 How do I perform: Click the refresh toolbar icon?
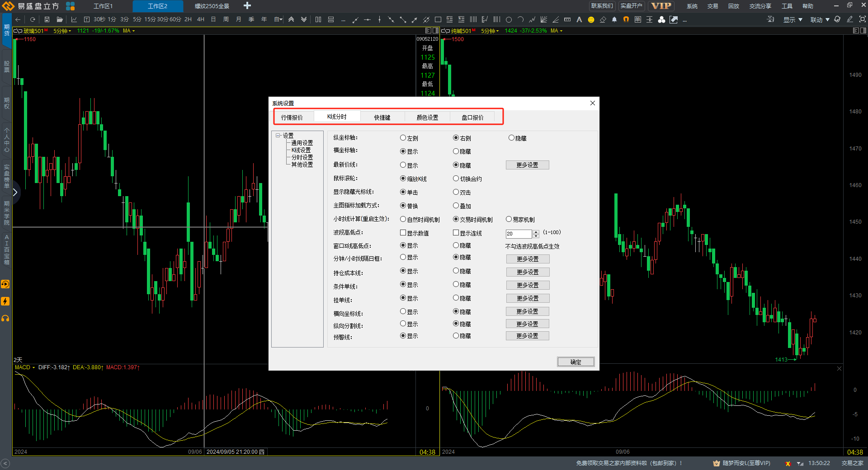pos(33,19)
